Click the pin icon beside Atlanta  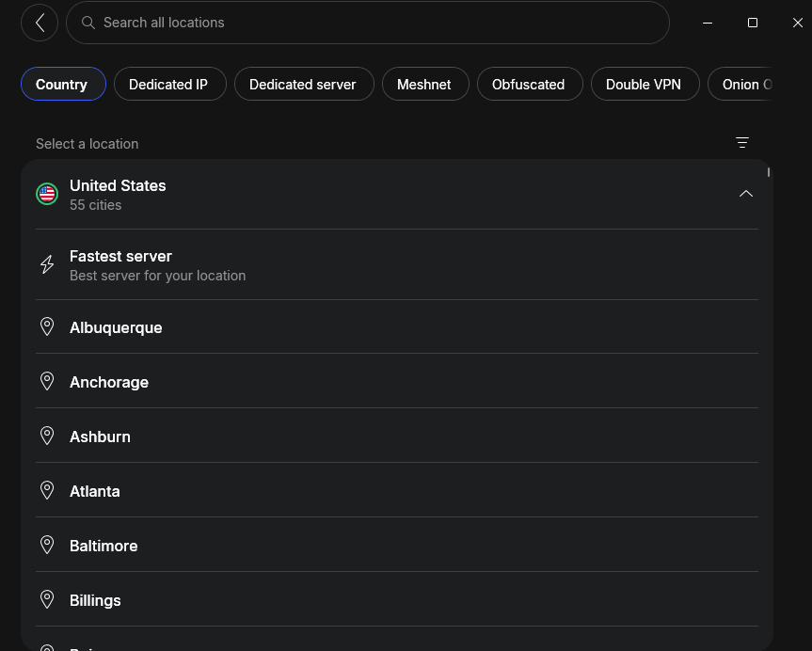point(47,490)
